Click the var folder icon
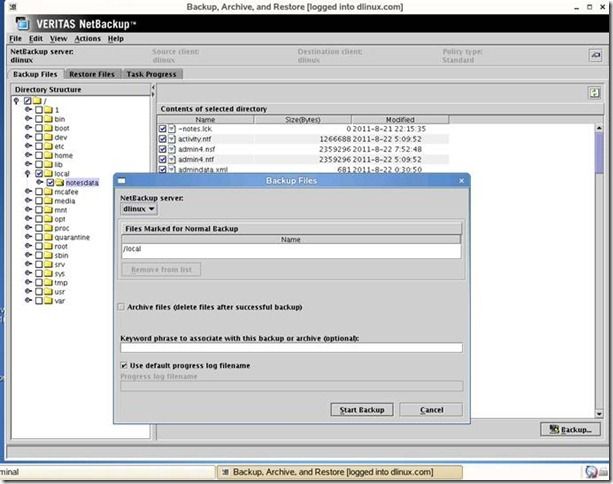613x484 pixels. [48, 301]
